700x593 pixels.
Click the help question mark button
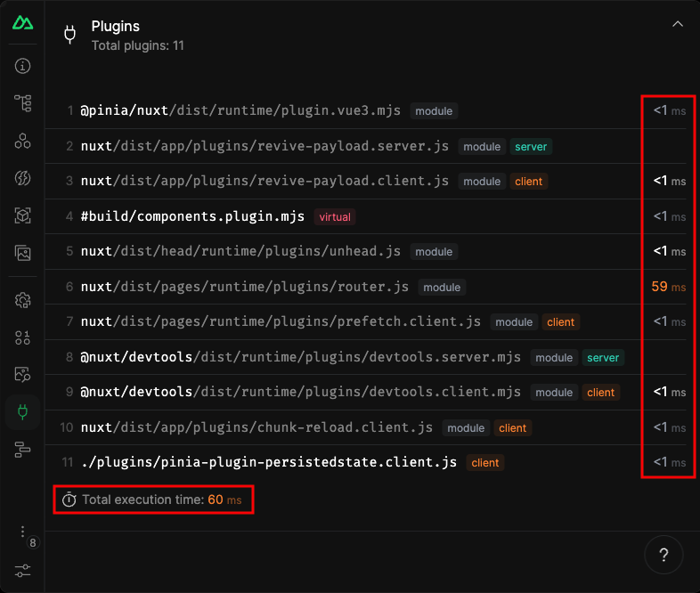coord(663,555)
